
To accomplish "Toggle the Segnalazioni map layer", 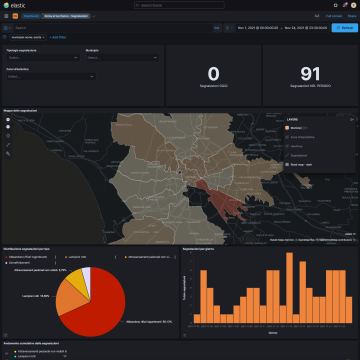I will (x=296, y=155).
